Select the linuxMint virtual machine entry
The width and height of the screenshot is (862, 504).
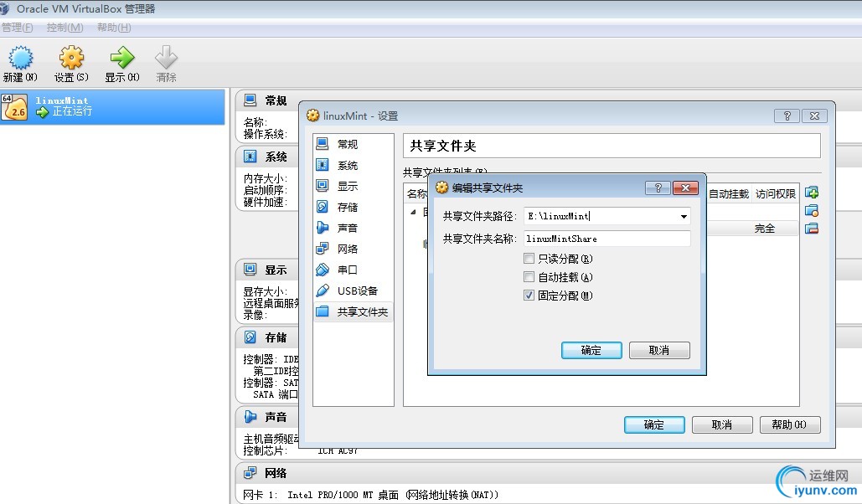[112, 106]
